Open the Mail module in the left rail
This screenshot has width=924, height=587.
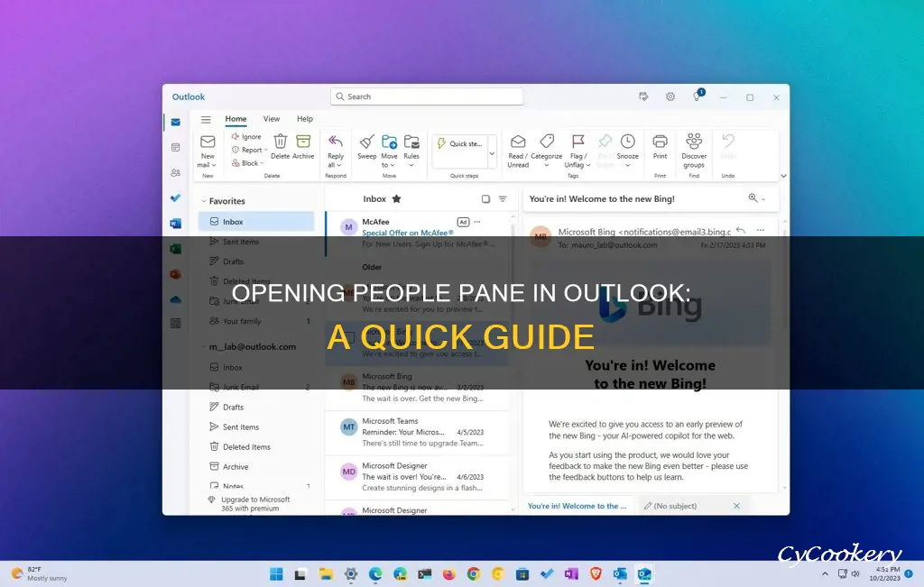[x=176, y=123]
